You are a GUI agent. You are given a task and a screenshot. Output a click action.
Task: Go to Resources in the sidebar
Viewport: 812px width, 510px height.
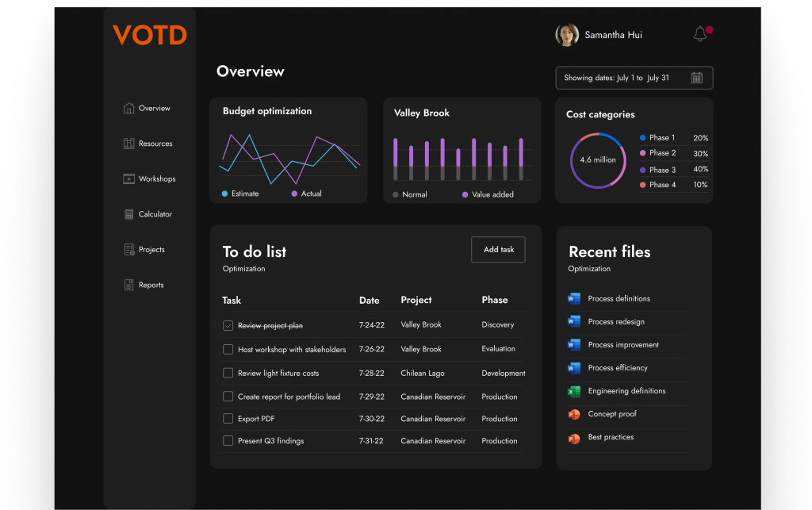click(155, 144)
